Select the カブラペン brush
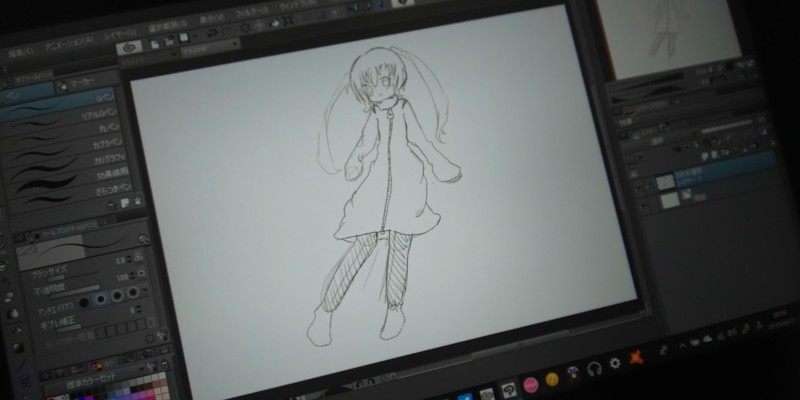 pos(63,149)
